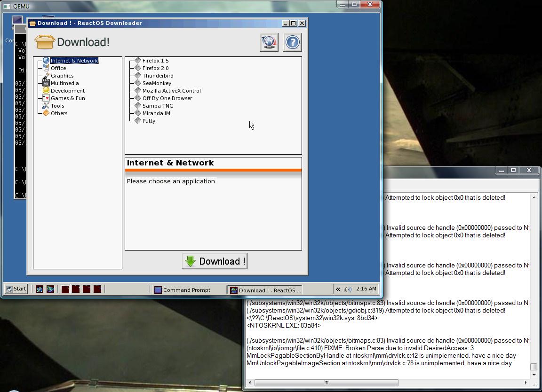Choose Firefox 2.0 from application list
This screenshot has height=392, width=542.
tap(155, 68)
